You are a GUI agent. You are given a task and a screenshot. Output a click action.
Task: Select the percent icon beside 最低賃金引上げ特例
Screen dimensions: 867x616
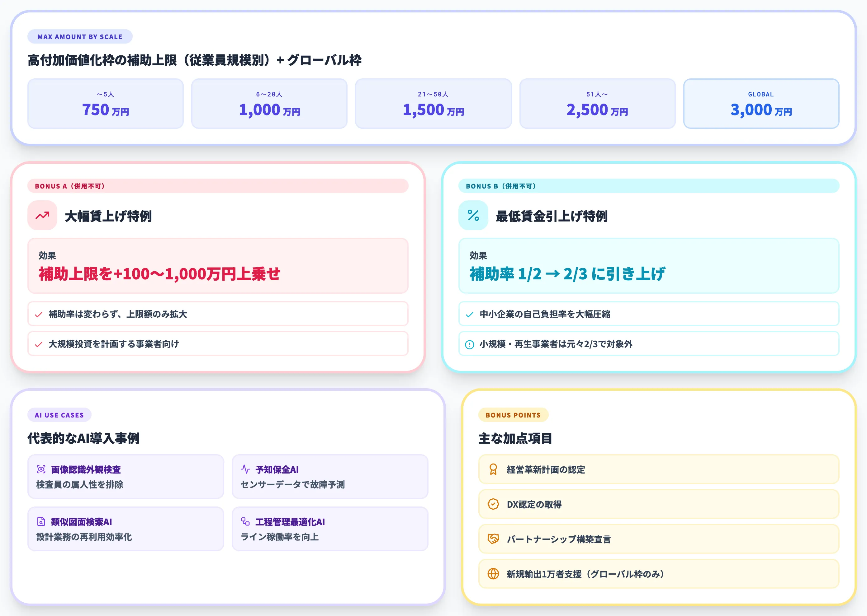point(473,216)
